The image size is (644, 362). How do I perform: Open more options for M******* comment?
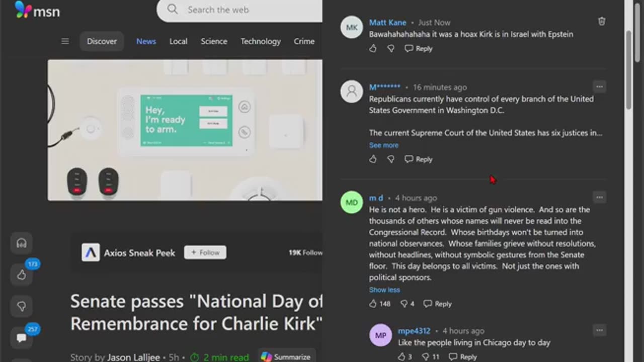pyautogui.click(x=599, y=86)
